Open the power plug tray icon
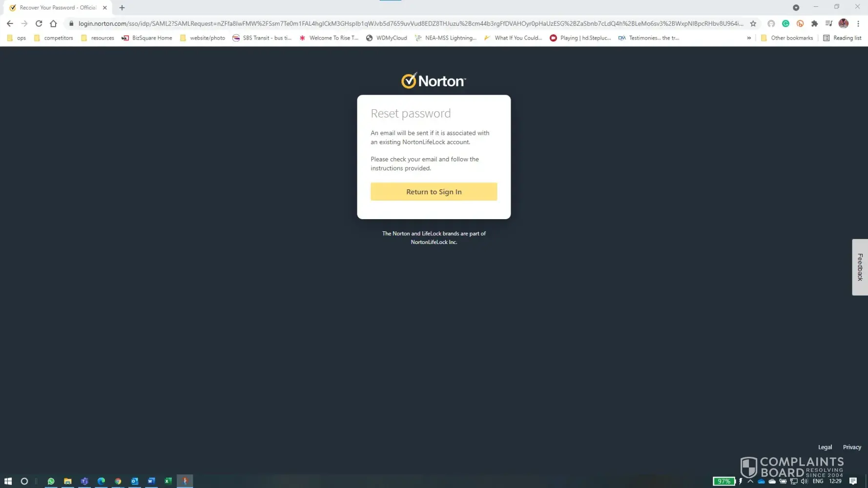This screenshot has width=868, height=488. [x=783, y=481]
